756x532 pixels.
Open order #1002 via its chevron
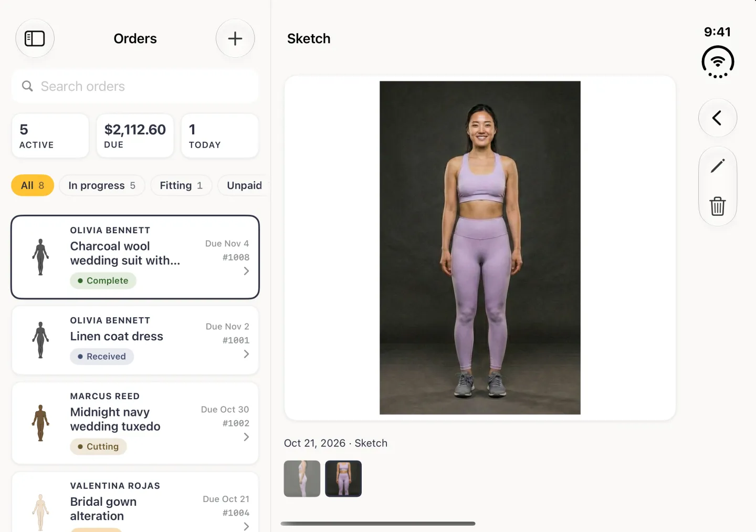(x=246, y=437)
